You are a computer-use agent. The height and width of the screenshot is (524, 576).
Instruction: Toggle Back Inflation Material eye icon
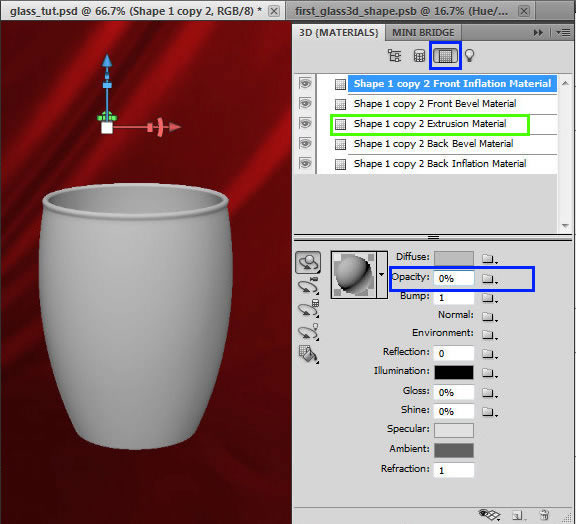(305, 163)
